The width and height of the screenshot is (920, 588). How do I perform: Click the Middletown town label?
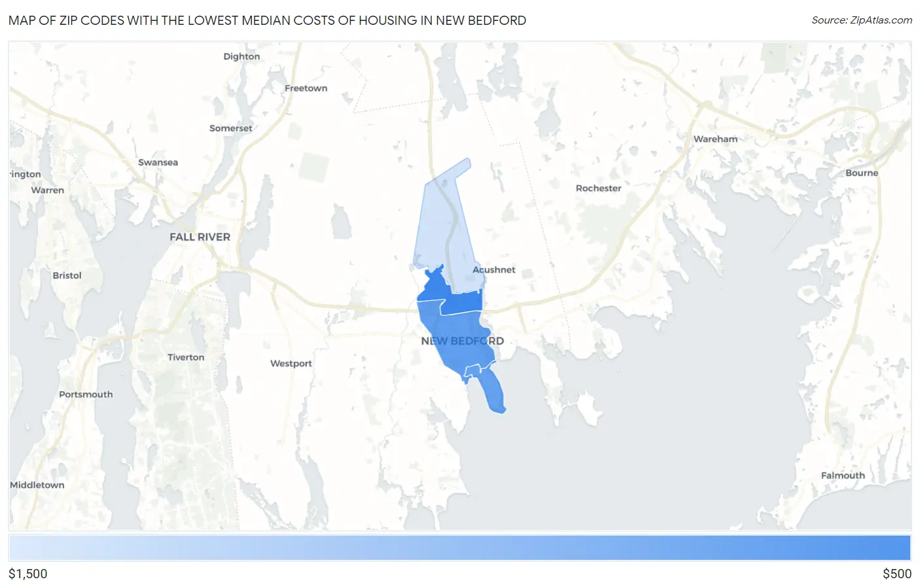click(x=37, y=485)
